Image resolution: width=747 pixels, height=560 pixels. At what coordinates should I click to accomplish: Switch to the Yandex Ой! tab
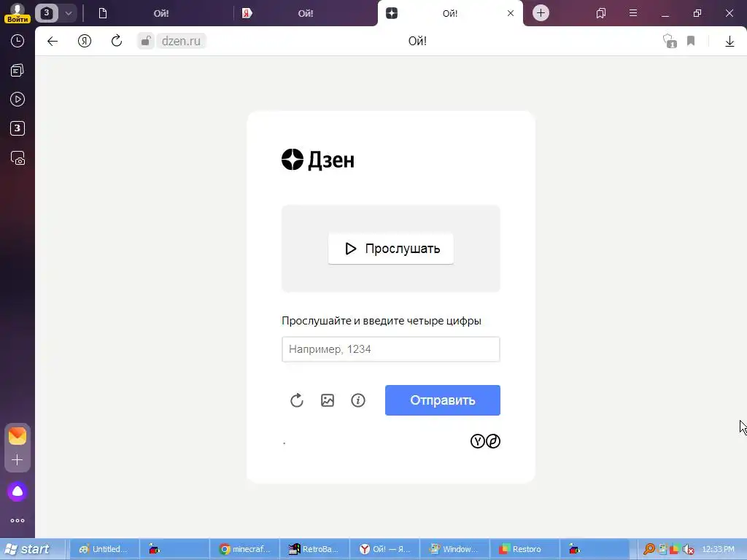306,13
